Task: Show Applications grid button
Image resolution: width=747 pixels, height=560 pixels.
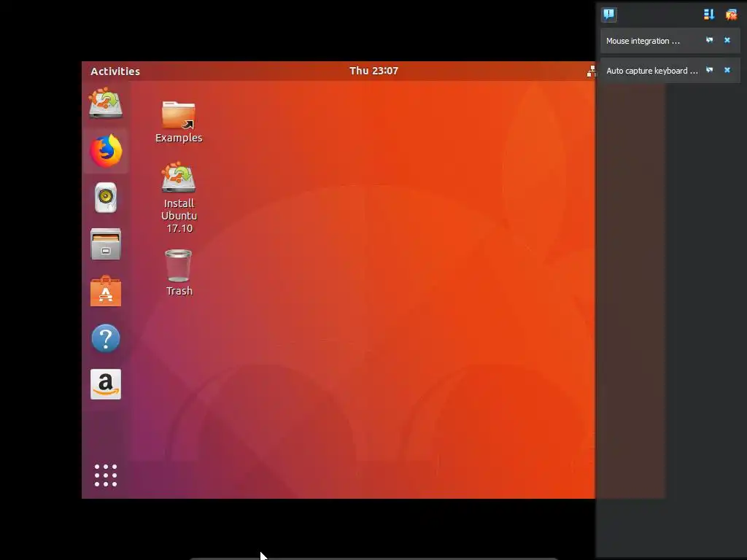Action: tap(106, 475)
